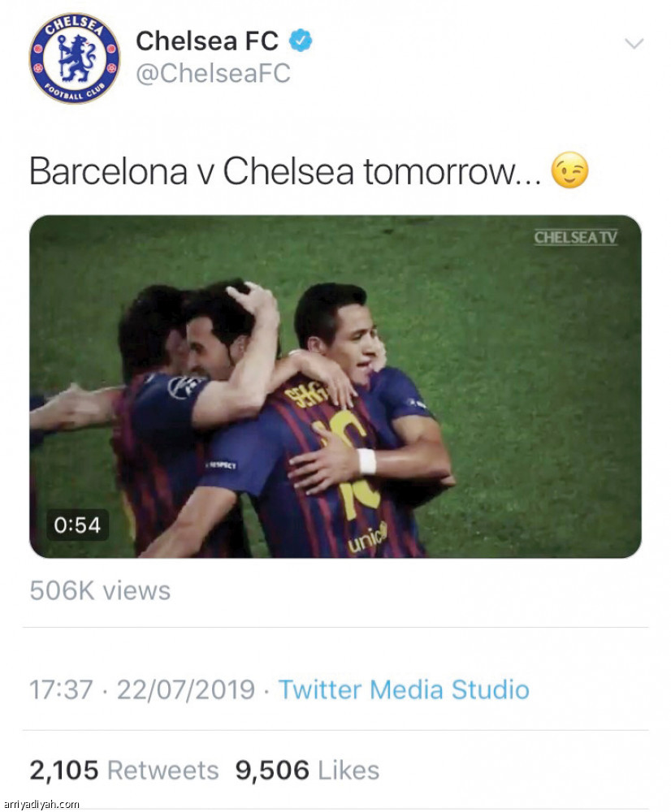
Task: Play the Barcelona celebration video
Action: (x=335, y=387)
